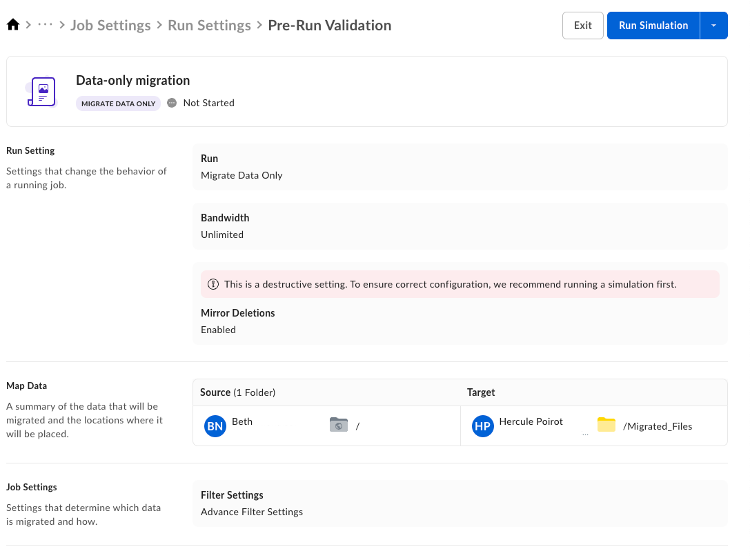750x560 pixels.
Task: Go to the home icon in breadcrumb
Action: tap(13, 26)
